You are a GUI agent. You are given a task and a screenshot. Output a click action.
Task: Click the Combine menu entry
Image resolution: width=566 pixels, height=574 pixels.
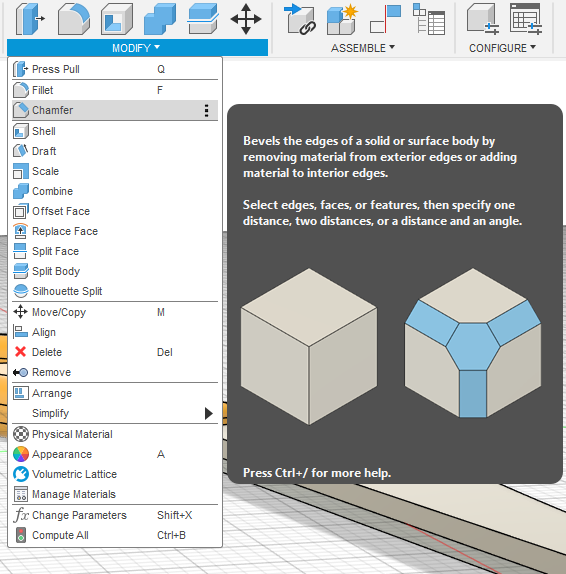(x=115, y=191)
